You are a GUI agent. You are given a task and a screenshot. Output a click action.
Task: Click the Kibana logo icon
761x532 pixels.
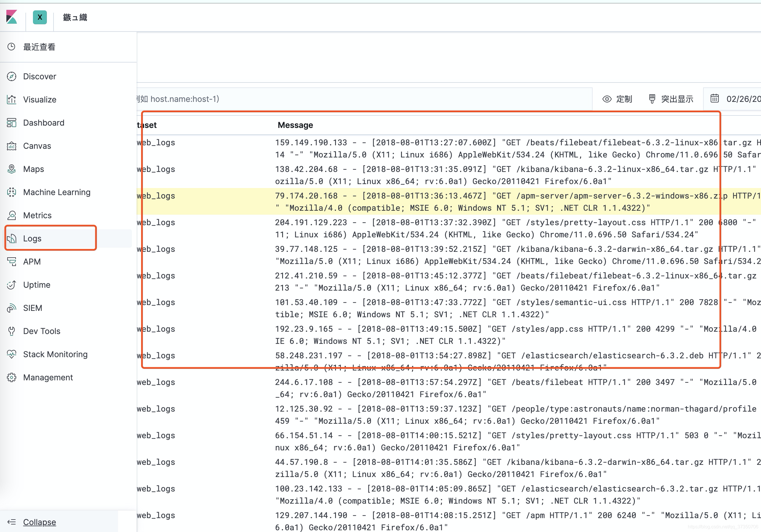click(12, 17)
